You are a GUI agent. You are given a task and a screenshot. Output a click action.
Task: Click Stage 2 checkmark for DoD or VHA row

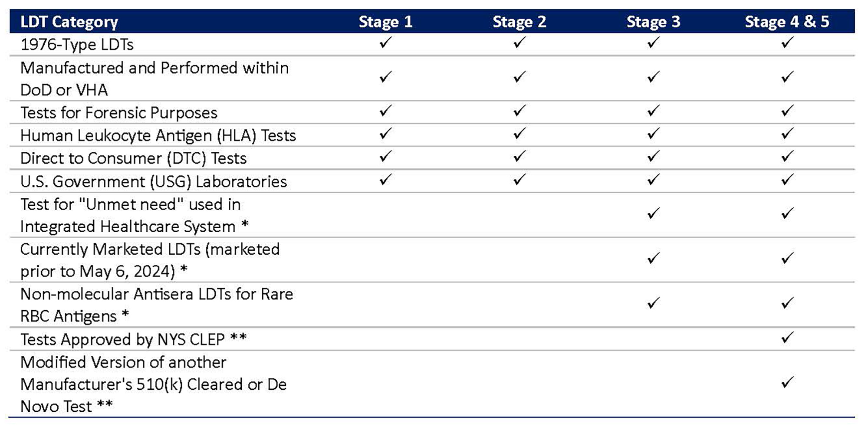519,77
